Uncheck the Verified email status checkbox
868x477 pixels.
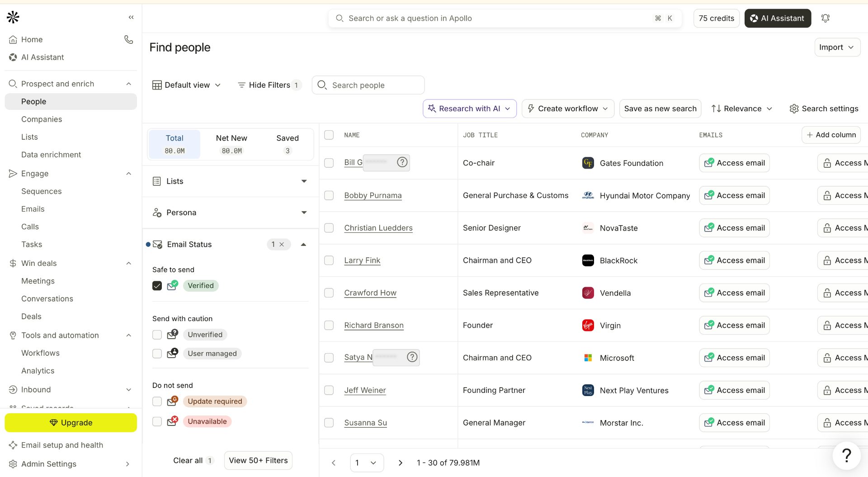[x=157, y=285]
